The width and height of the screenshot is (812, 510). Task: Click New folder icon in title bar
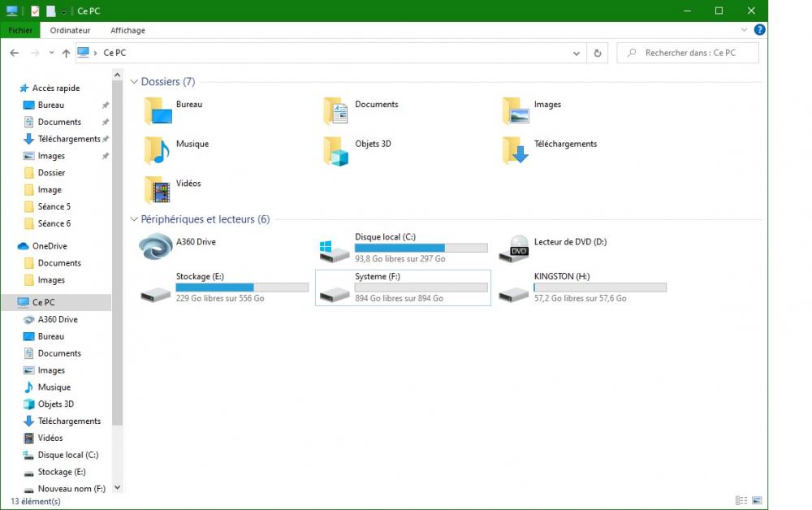(50, 11)
